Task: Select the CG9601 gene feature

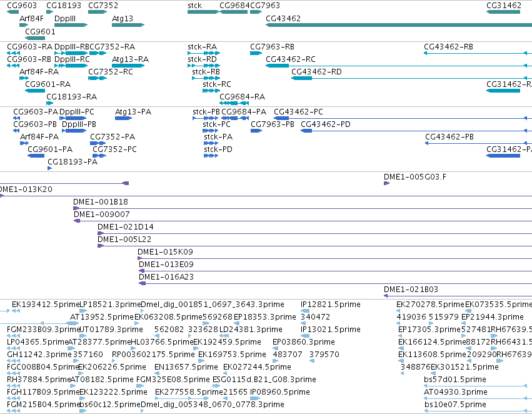Action: click(35, 38)
